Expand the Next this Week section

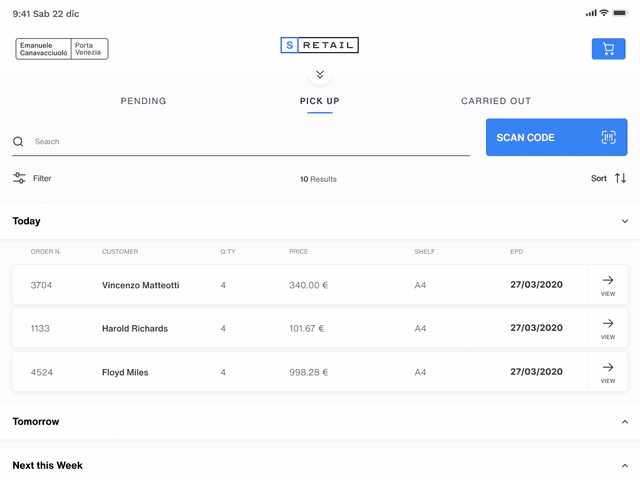tap(625, 465)
